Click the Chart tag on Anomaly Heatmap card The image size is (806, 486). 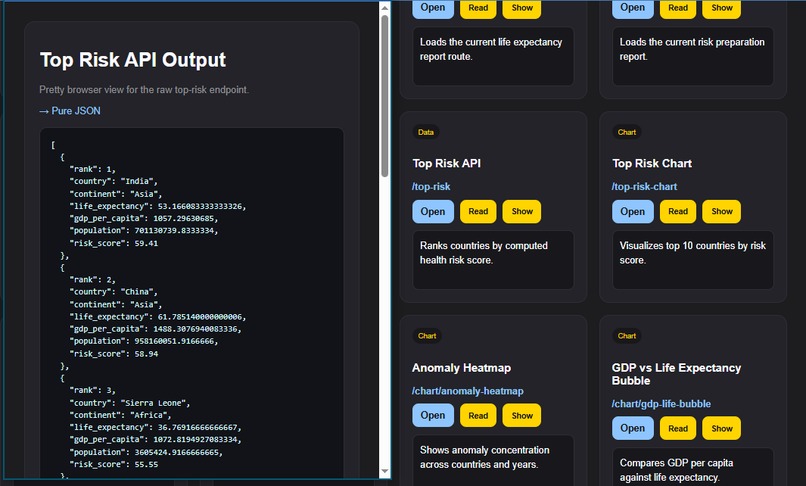(427, 336)
